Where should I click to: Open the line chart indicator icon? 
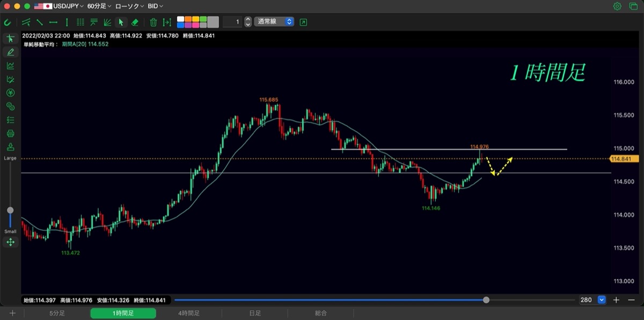10,66
